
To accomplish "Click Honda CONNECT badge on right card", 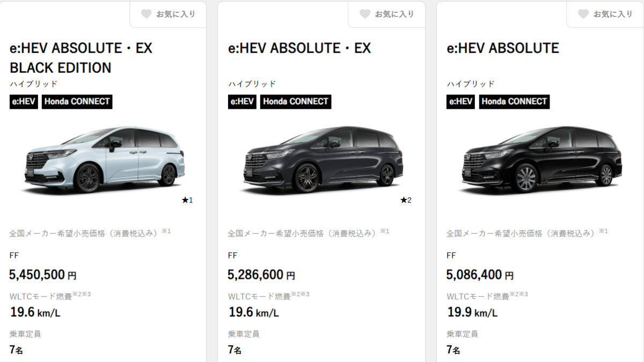I will click(x=514, y=101).
